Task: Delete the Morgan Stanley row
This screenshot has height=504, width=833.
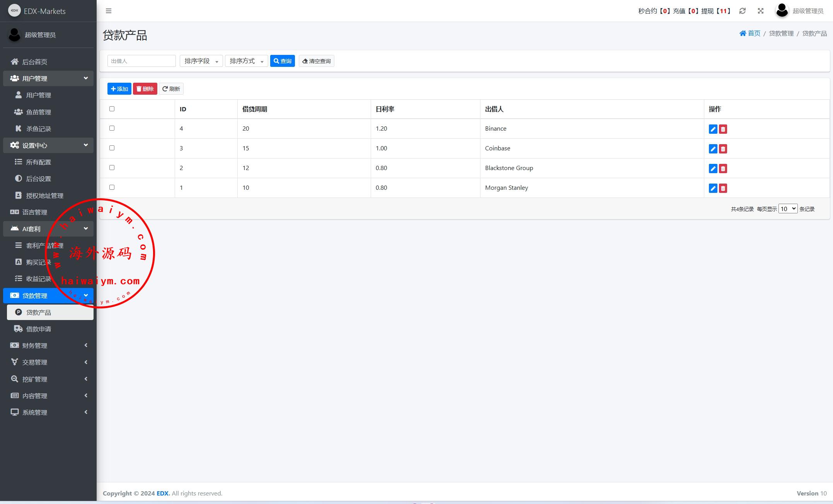Action: (x=723, y=188)
